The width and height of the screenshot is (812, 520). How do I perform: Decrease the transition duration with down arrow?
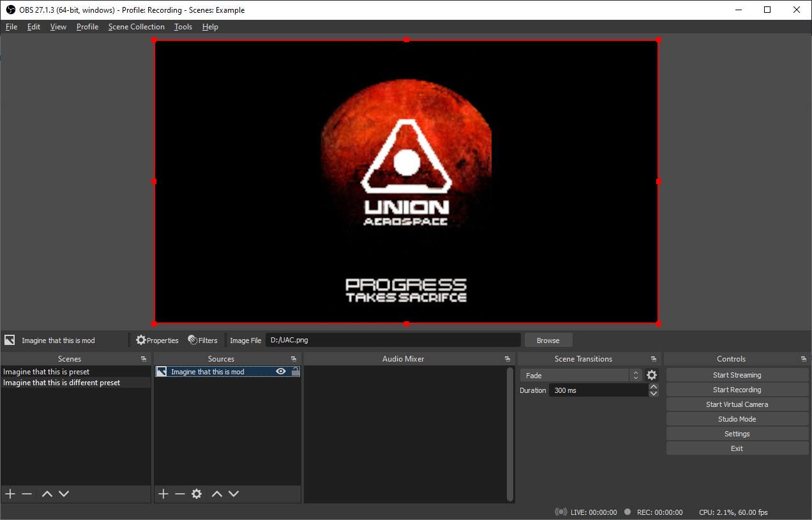click(x=654, y=394)
